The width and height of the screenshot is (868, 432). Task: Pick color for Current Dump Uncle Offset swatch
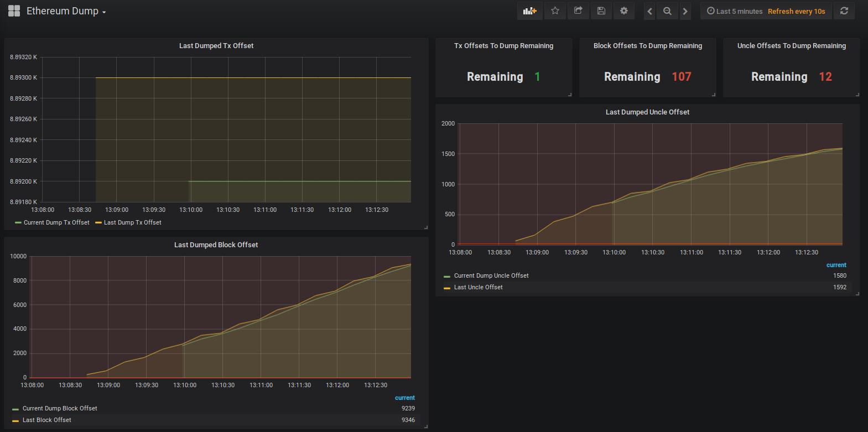447,277
